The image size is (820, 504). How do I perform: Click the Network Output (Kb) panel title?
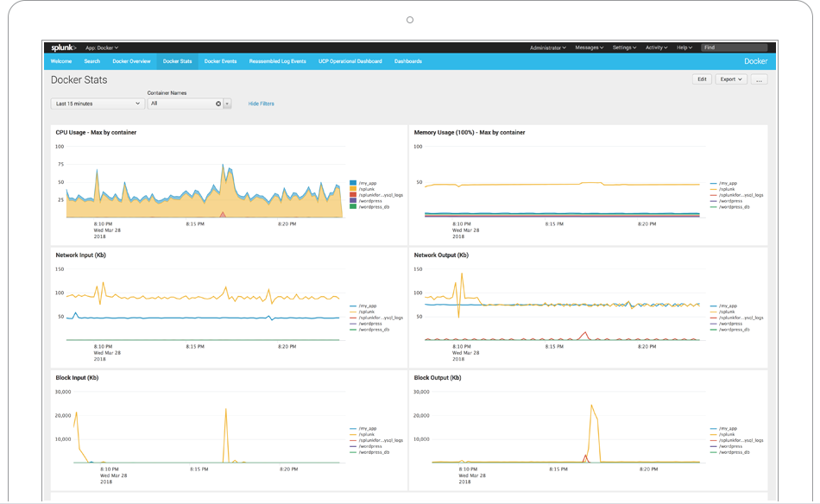pyautogui.click(x=441, y=255)
